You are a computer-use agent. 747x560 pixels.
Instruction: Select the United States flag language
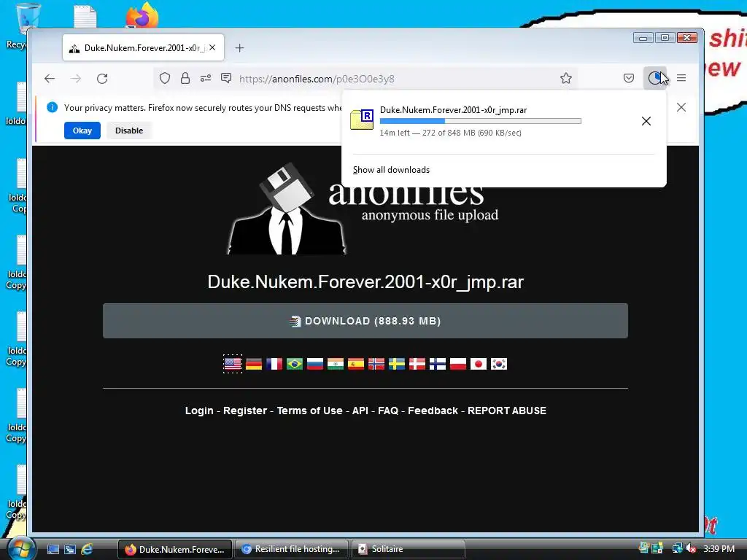(x=233, y=364)
